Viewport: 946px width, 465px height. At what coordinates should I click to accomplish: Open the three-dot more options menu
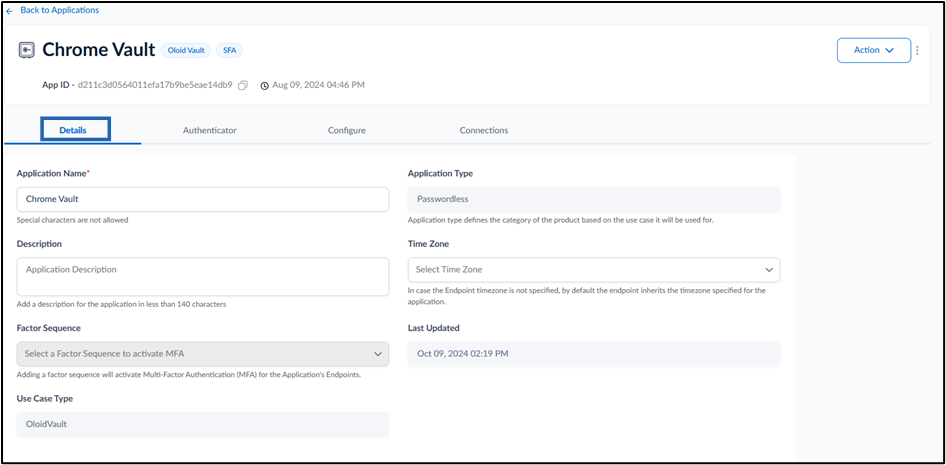click(x=918, y=51)
